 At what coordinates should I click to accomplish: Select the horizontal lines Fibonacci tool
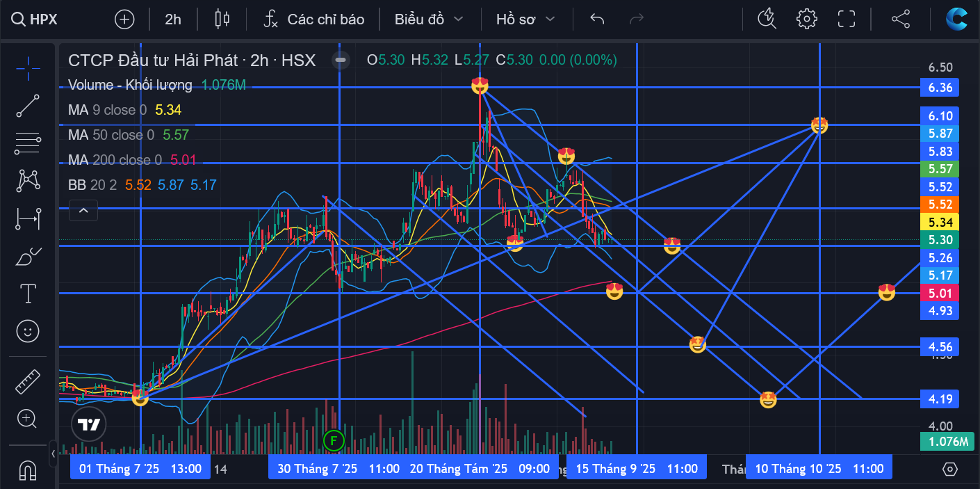pyautogui.click(x=28, y=143)
